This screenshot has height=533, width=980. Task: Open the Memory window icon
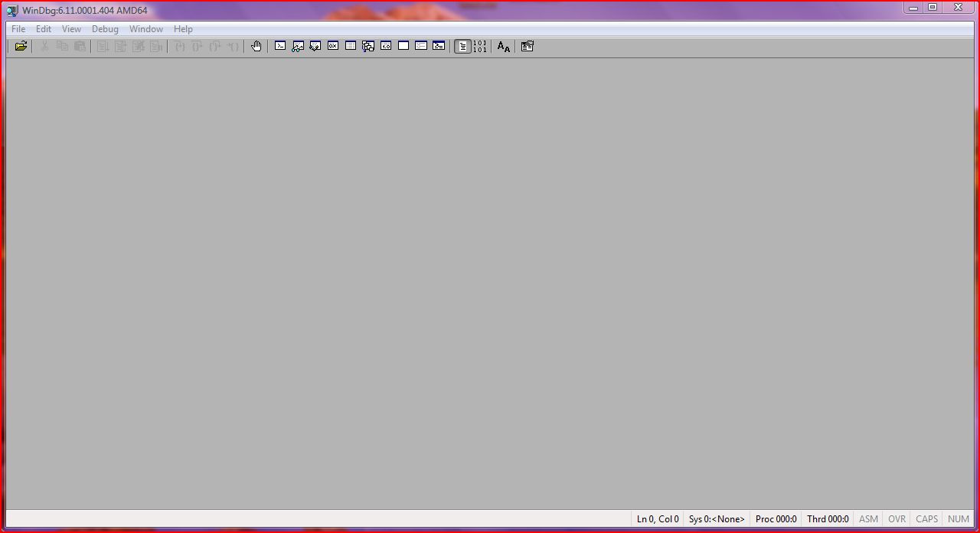pos(351,46)
